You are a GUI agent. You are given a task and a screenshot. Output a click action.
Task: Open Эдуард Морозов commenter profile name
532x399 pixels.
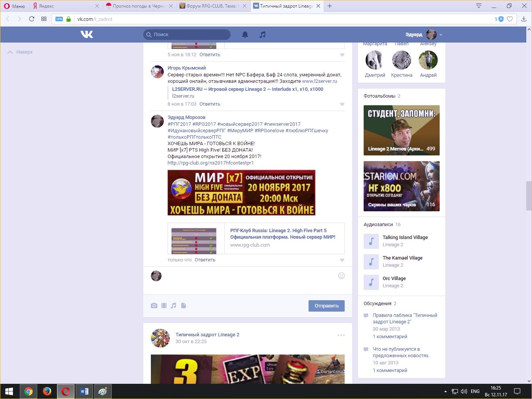(187, 117)
